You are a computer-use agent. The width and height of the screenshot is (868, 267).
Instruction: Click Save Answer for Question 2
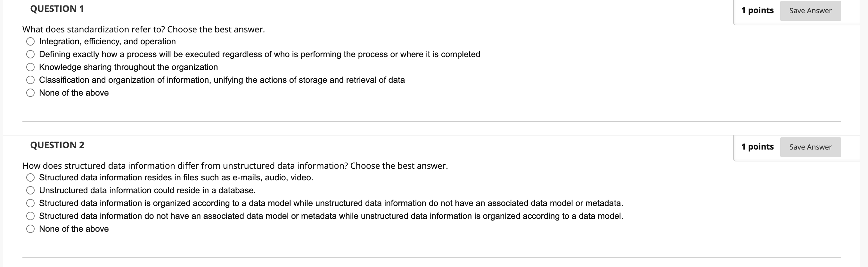click(x=810, y=147)
